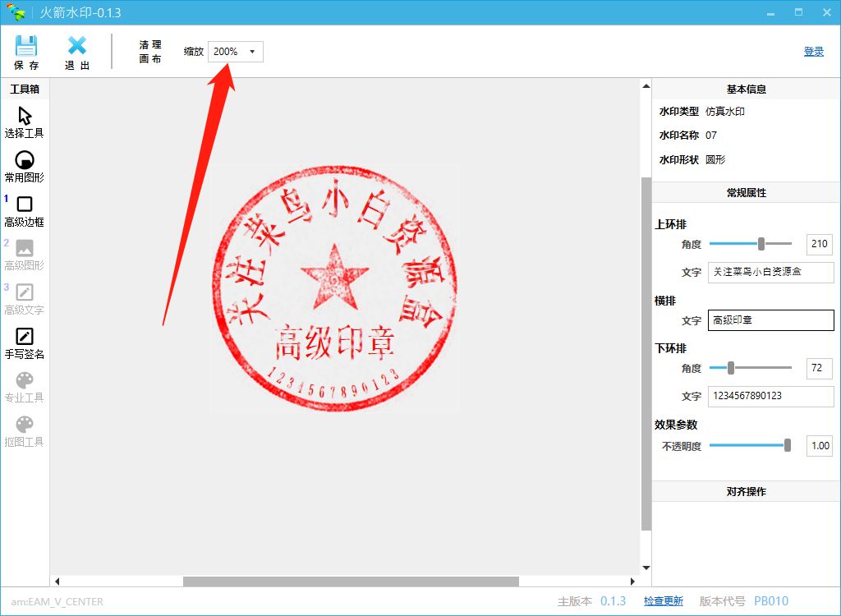This screenshot has width=841, height=616.
Task: Select the 选择工具 arrow tool
Action: click(x=24, y=122)
